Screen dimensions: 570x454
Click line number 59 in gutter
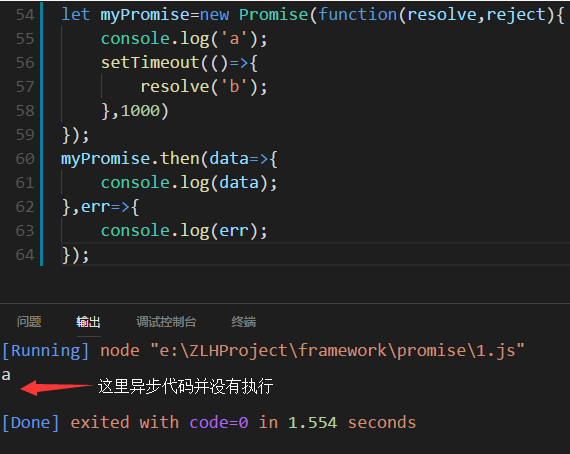tap(25, 135)
